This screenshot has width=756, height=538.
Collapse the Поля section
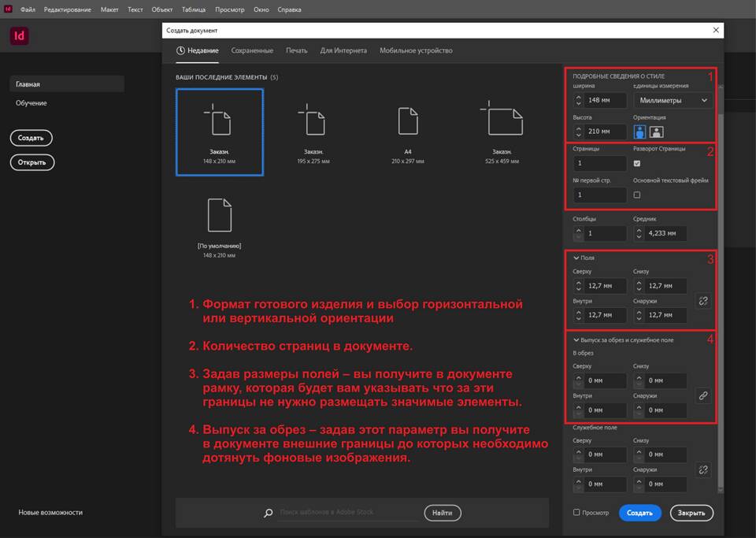point(576,258)
